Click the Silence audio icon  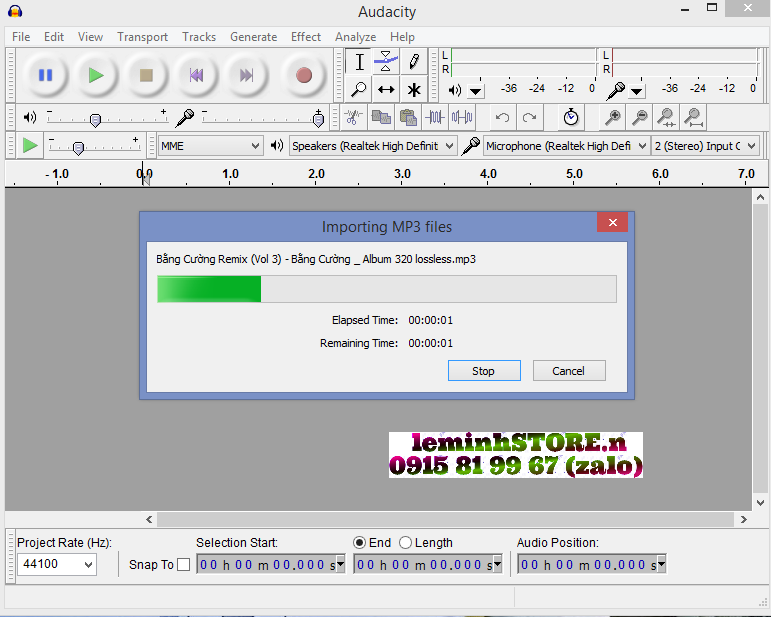click(462, 118)
